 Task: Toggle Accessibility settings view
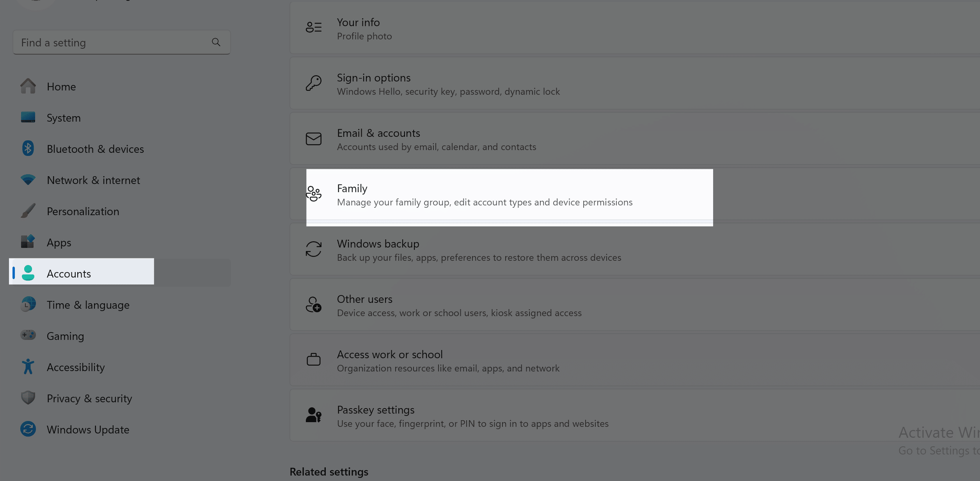coord(76,367)
